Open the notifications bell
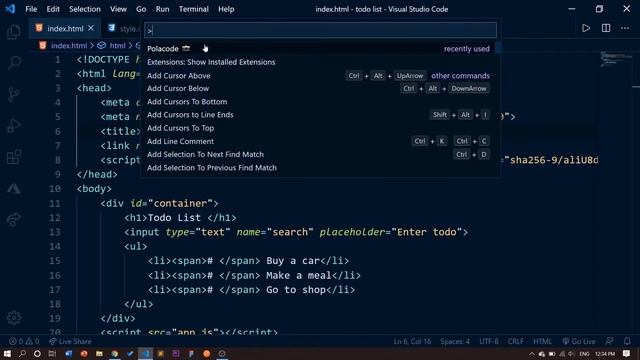This screenshot has height=360, width=640. [x=627, y=341]
